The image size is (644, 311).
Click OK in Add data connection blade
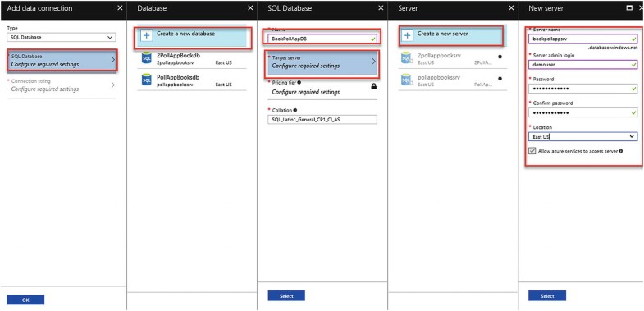(x=25, y=300)
